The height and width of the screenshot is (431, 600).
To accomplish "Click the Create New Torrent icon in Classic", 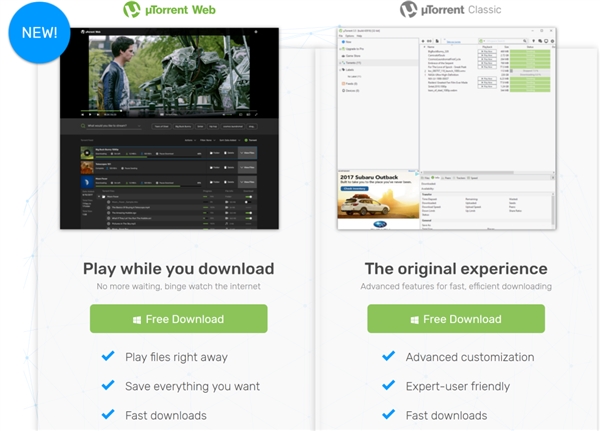I will tap(437, 41).
